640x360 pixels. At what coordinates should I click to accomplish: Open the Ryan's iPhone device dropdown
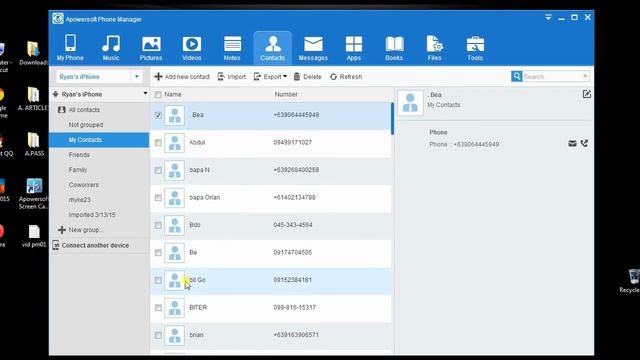[137, 77]
